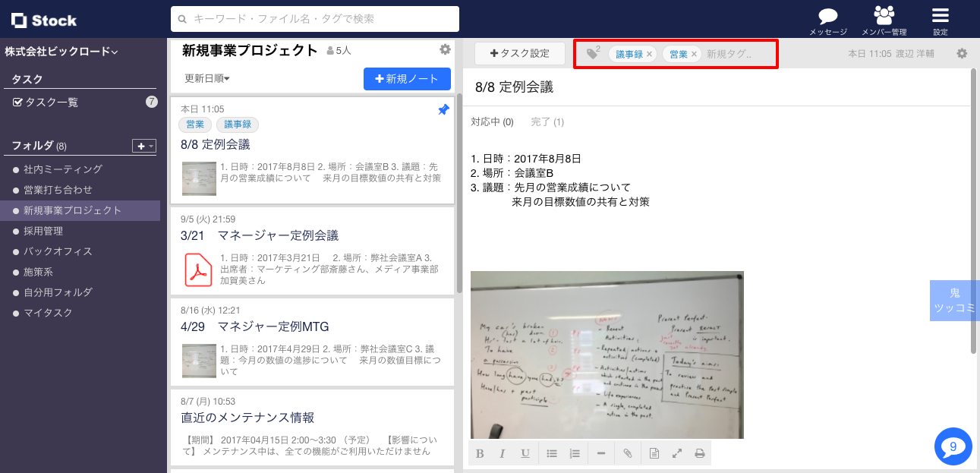Create a new note with +新規ノート

coord(407,79)
